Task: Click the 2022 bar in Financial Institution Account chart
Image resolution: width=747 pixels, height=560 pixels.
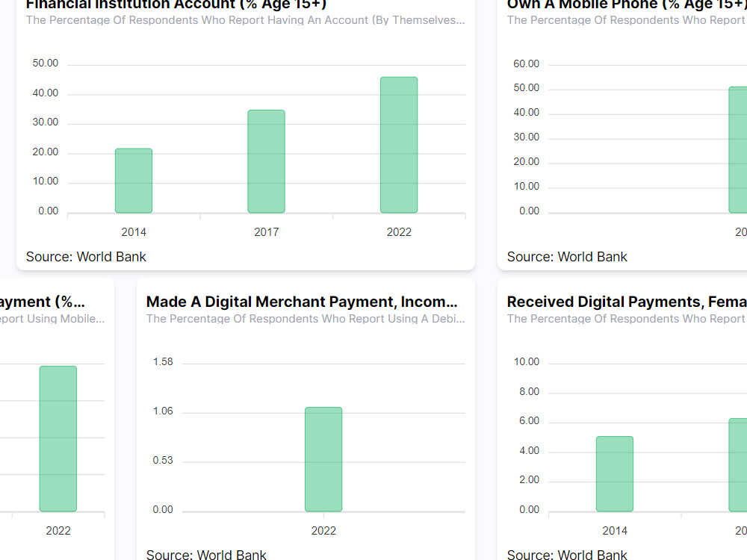Action: [399, 146]
